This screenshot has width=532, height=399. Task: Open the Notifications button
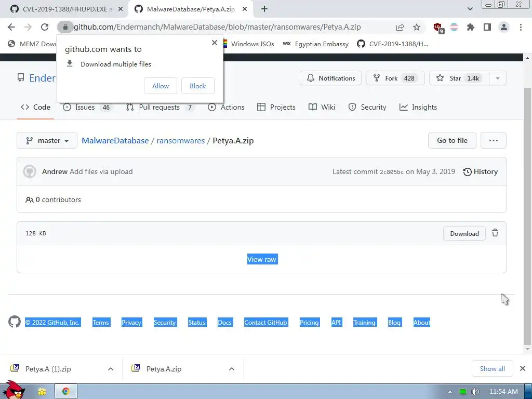330,78
